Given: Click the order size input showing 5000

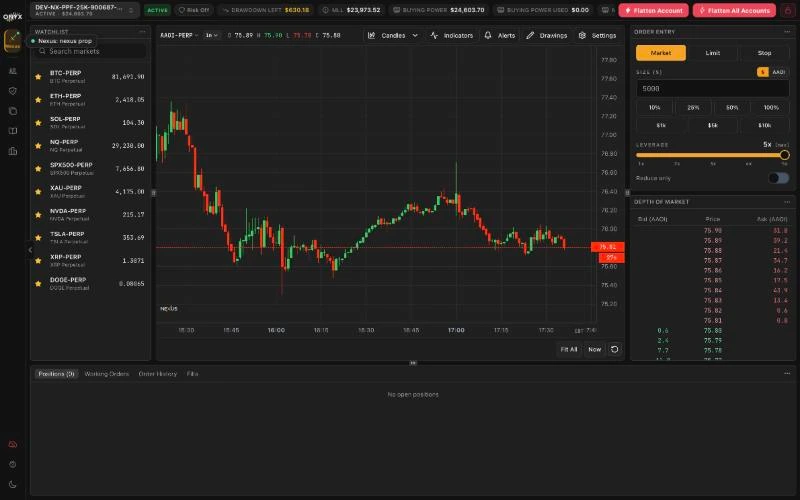Looking at the screenshot, I should (x=712, y=89).
